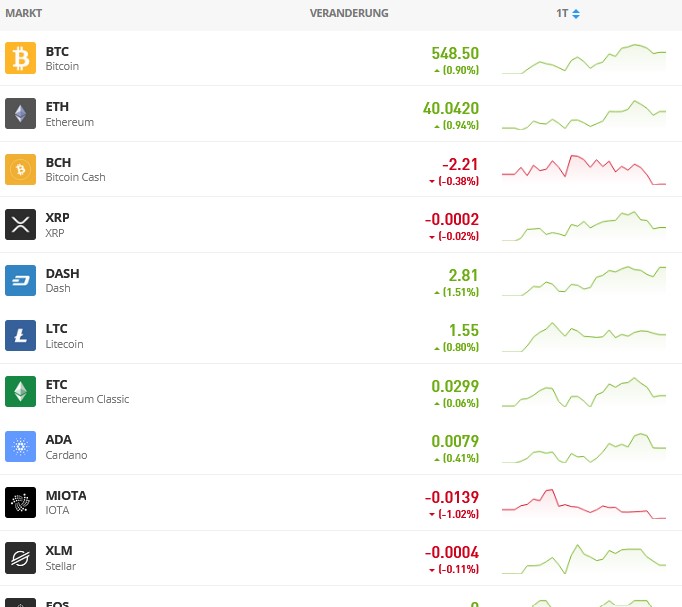The image size is (682, 607).
Task: Click the IOTA MIOTA icon
Action: (x=20, y=502)
